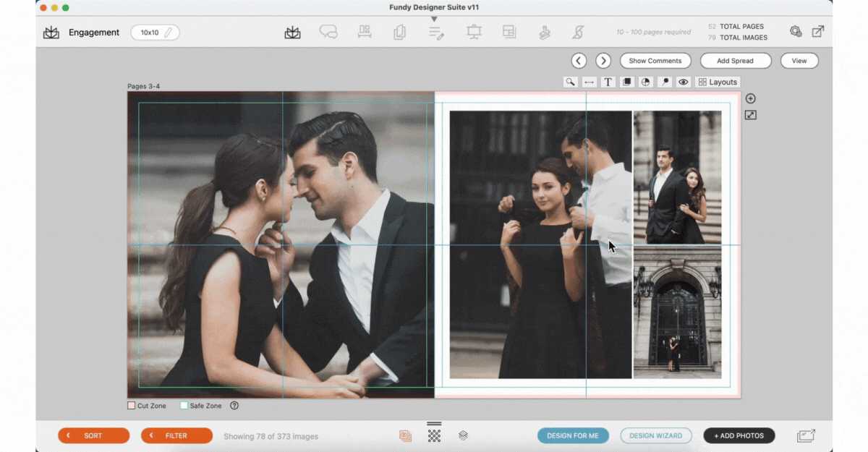Select the pin tool
The image size is (868, 452).
(665, 82)
